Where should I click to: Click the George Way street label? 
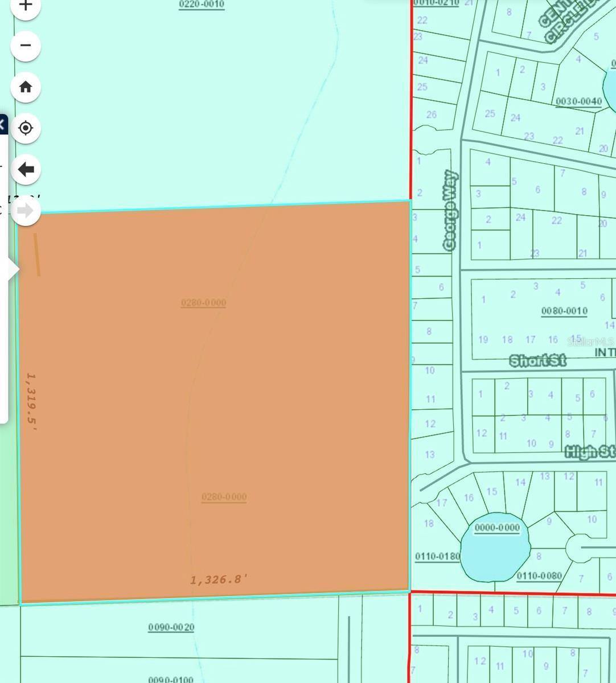click(x=450, y=210)
